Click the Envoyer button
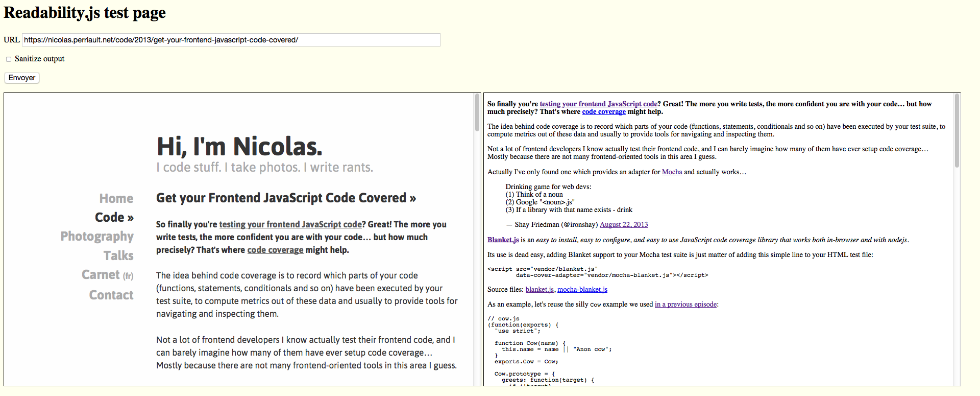The image size is (980, 396). (x=22, y=78)
